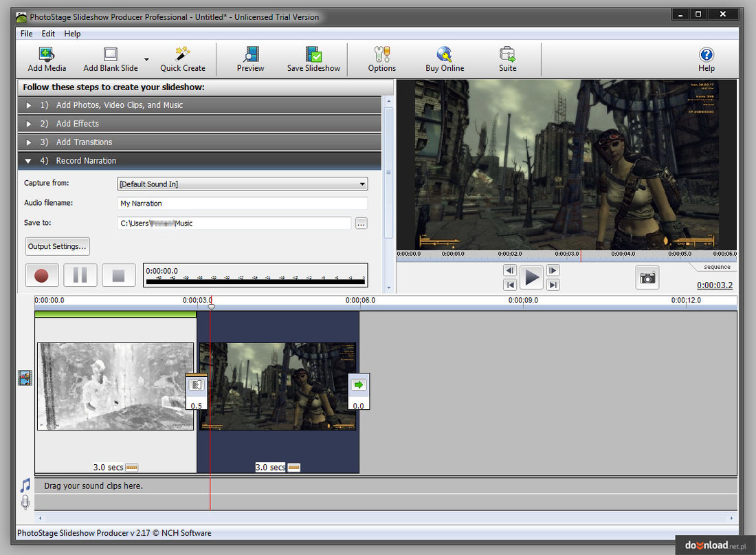
Task: Go to end of the preview
Action: (553, 285)
